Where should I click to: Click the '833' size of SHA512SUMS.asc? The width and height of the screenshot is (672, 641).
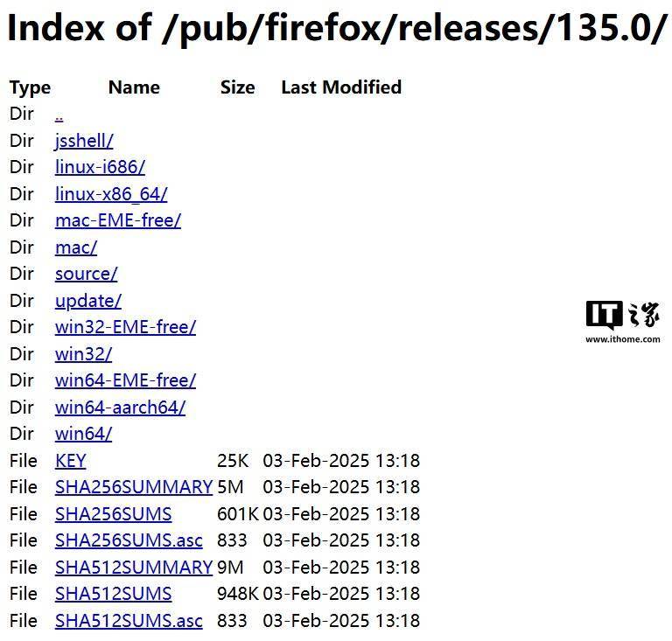pyautogui.click(x=232, y=621)
